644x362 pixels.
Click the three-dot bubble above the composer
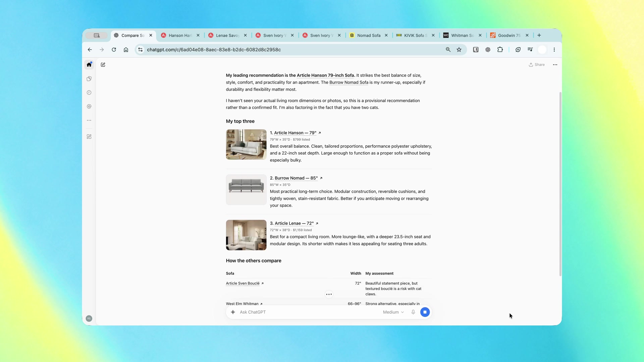[329, 294]
